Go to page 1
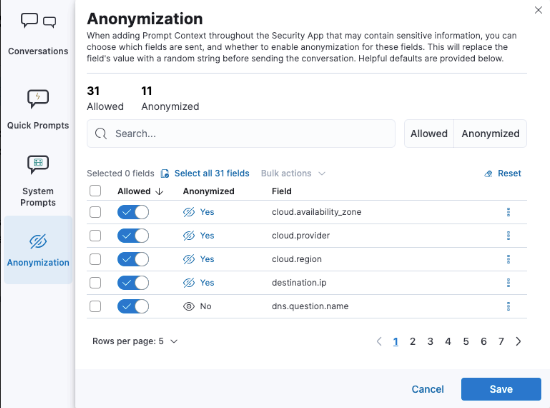Image resolution: width=550 pixels, height=408 pixels. click(395, 341)
